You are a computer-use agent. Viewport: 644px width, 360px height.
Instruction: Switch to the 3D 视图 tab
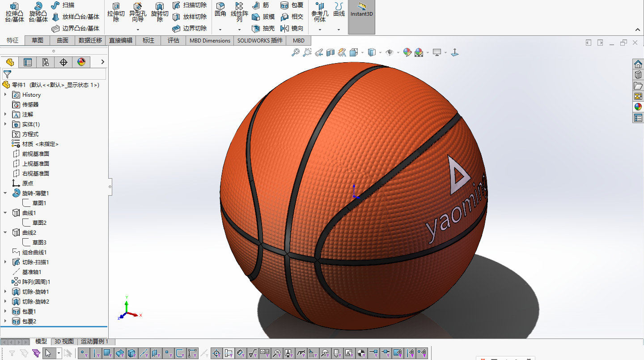pos(64,342)
